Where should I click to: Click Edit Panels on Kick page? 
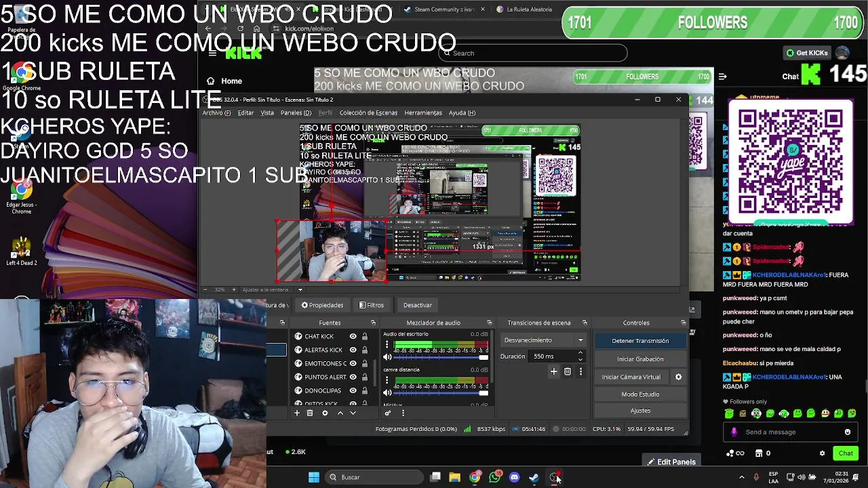click(x=671, y=462)
